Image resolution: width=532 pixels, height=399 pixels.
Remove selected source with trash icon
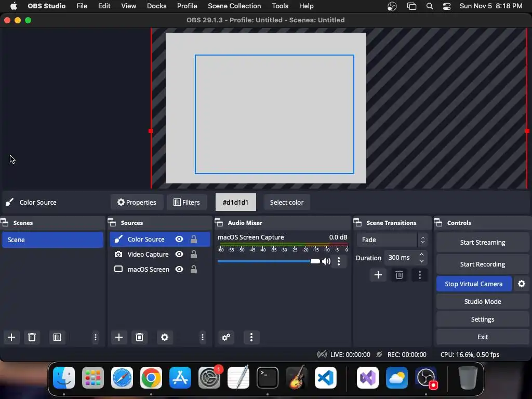tap(139, 337)
